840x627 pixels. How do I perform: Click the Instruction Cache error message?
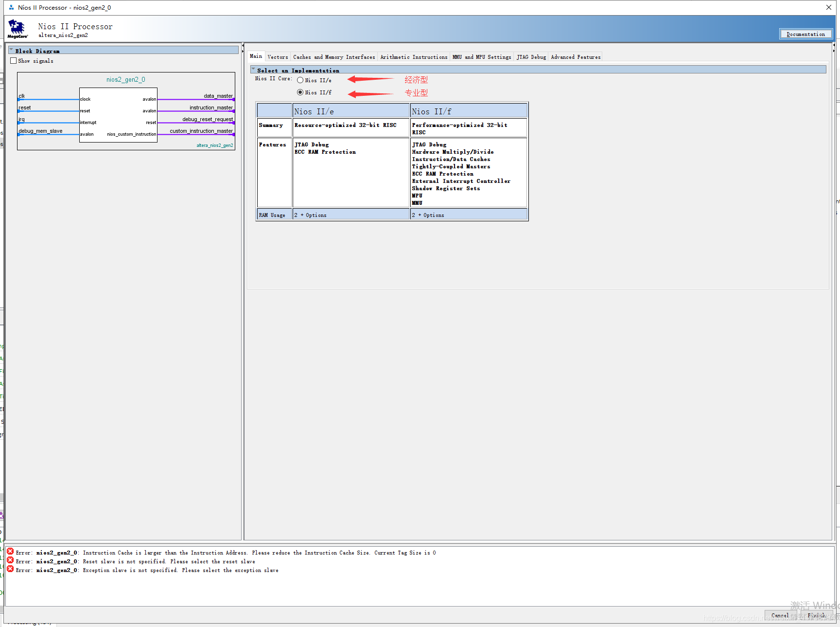coord(226,553)
